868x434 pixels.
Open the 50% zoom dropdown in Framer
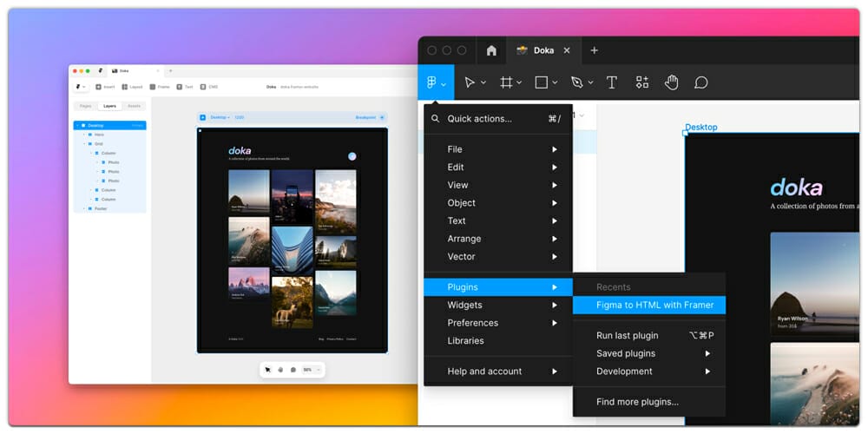pyautogui.click(x=312, y=370)
